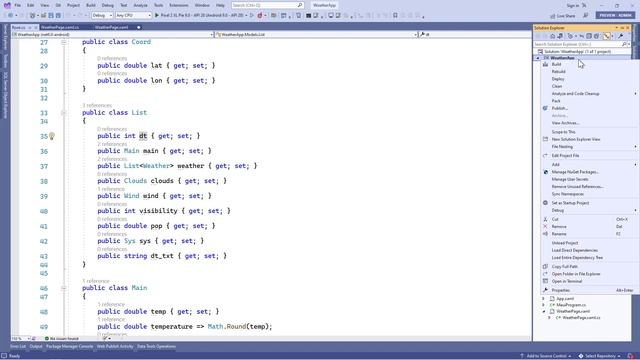
Task: Open the Any CPU platform dropdown
Action: pyautogui.click(x=133, y=16)
